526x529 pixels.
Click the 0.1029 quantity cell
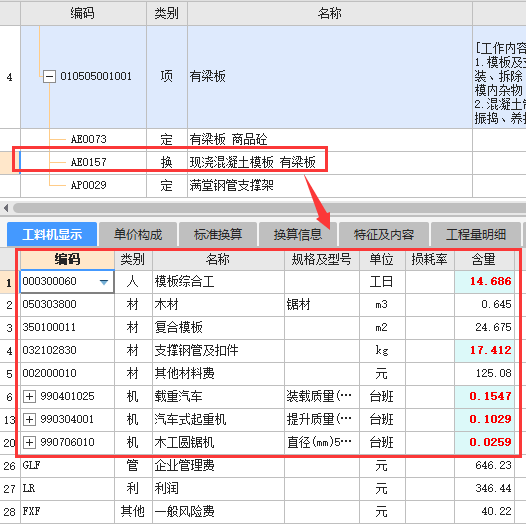pyautogui.click(x=484, y=419)
